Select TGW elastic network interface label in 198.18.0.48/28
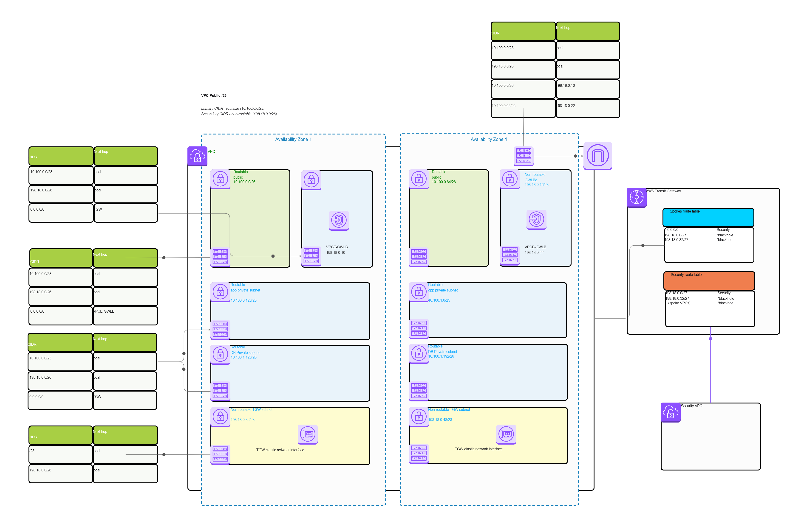804x532 pixels. point(478,449)
